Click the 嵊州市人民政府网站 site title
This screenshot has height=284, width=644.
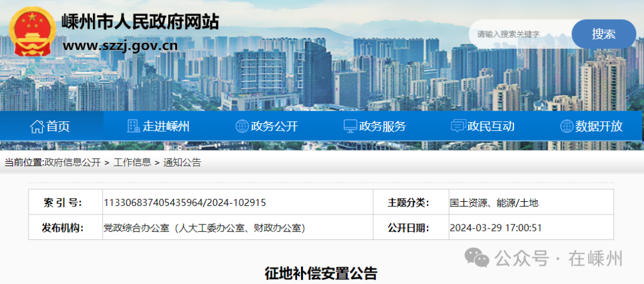140,21
